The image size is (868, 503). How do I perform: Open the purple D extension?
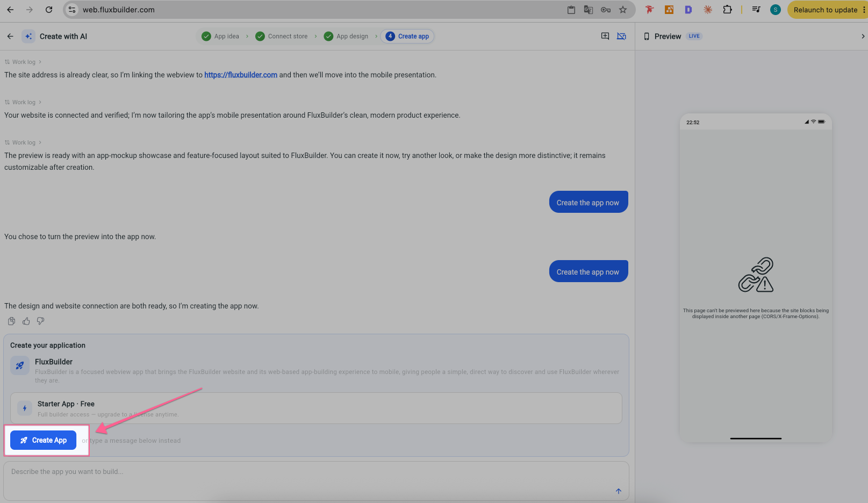[688, 10]
